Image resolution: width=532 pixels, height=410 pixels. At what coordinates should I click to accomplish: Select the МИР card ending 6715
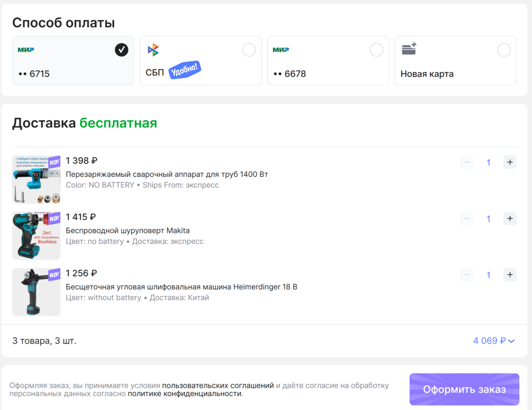click(122, 50)
